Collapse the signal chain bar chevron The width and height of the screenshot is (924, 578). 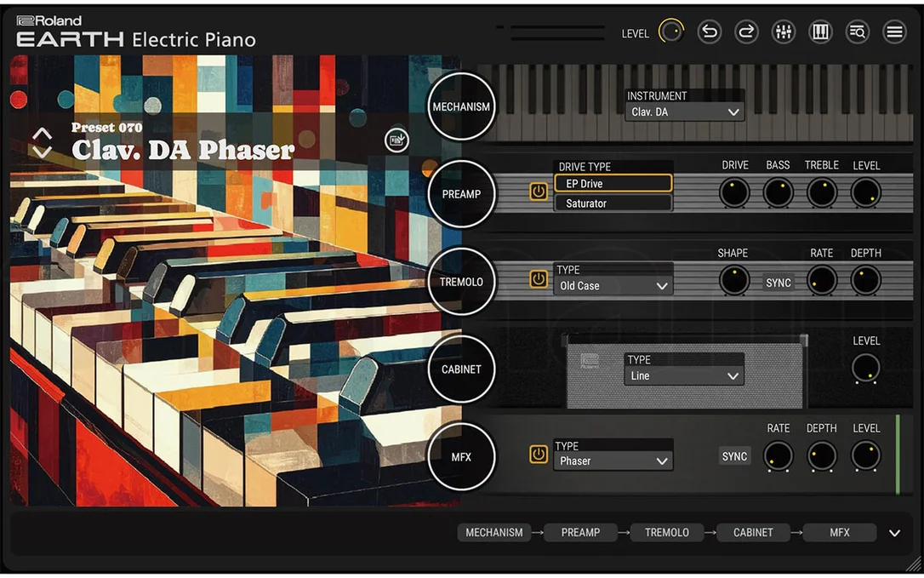894,533
